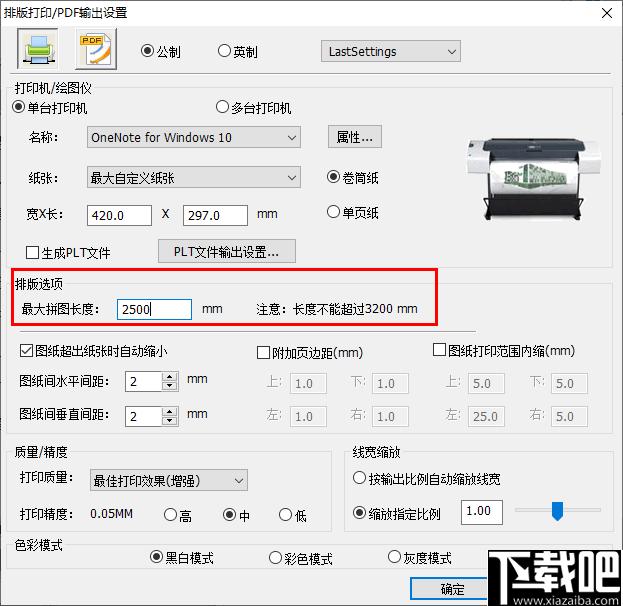Open the 打印质量 print quality dropdown
Viewport: 623px width, 606px height.
click(x=168, y=480)
